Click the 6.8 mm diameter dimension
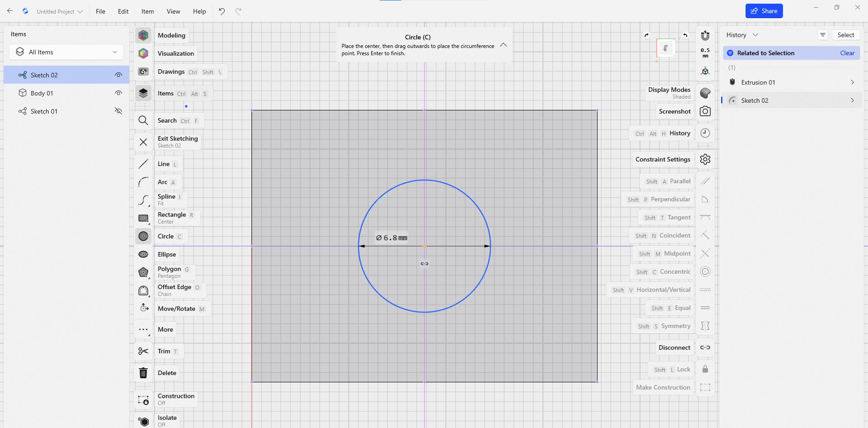The width and height of the screenshot is (868, 428). 392,238
